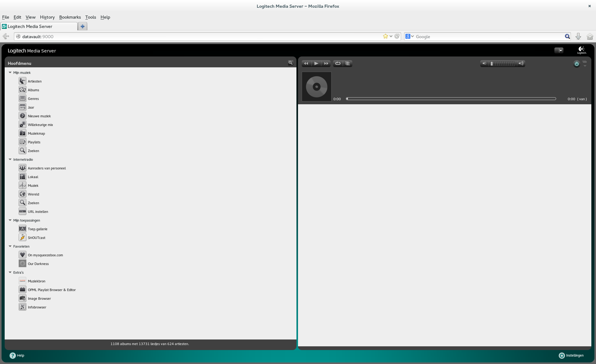596x364 pixels.
Task: Collapse the Internetradio section
Action: tap(10, 159)
